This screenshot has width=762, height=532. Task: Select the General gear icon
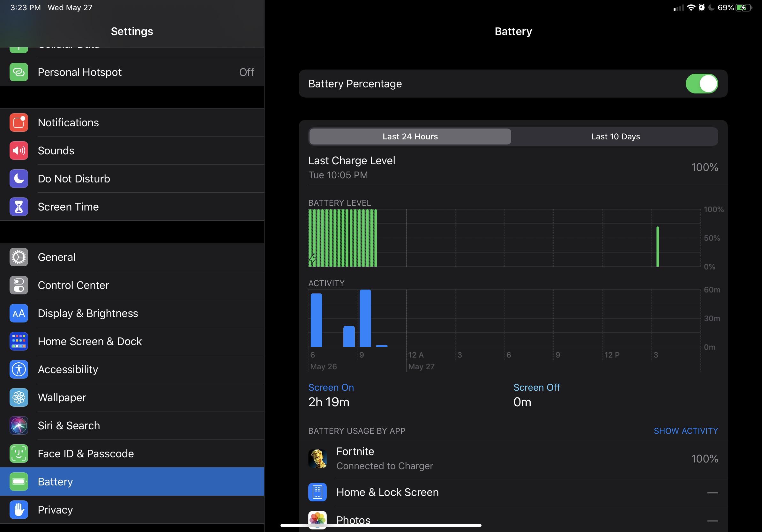point(19,257)
